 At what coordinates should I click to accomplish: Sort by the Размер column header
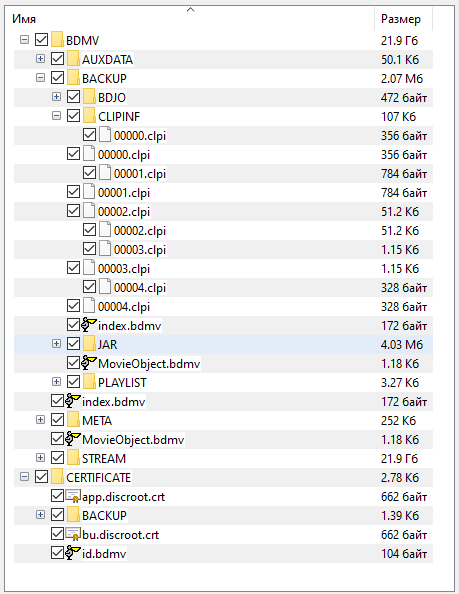[404, 19]
